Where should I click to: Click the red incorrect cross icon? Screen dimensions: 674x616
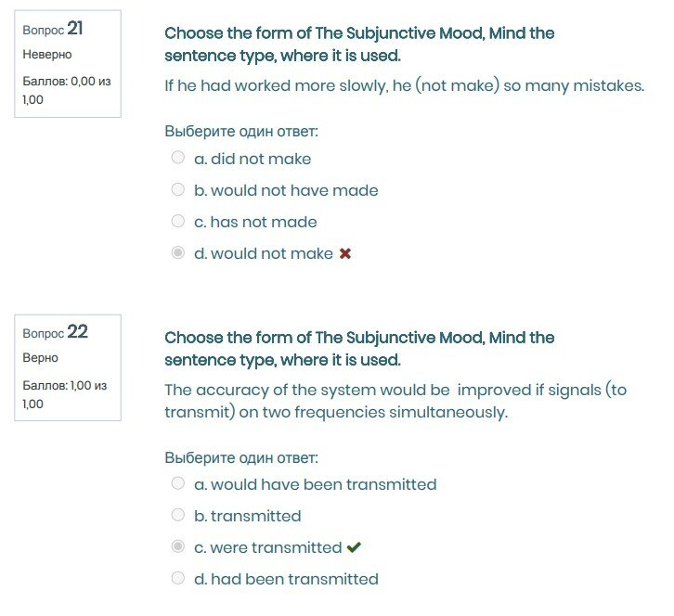[345, 253]
